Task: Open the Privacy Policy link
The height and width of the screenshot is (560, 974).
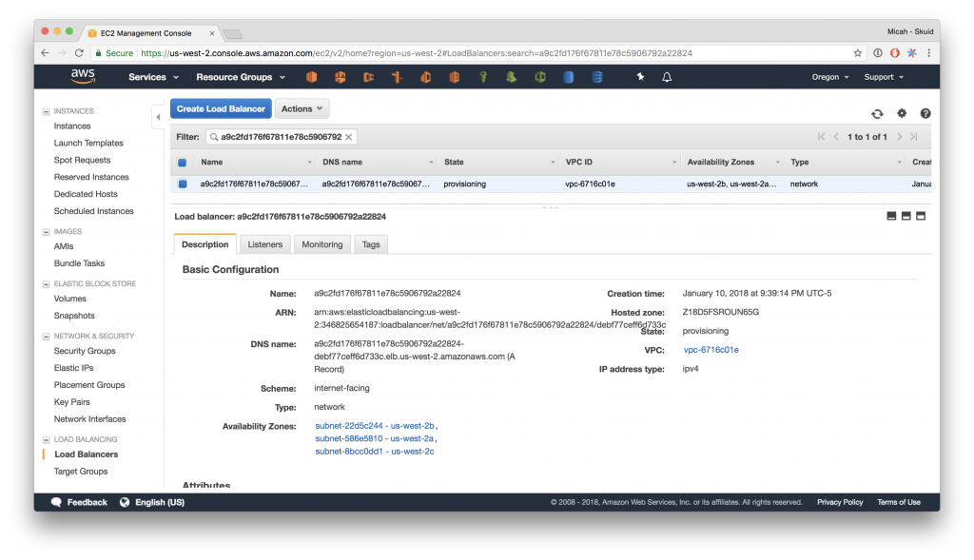Action: click(x=840, y=502)
